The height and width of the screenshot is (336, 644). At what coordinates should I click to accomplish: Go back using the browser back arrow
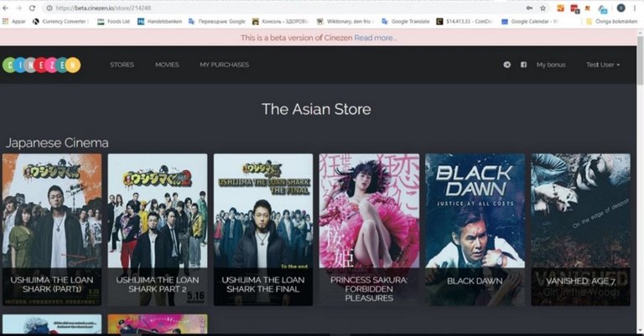(5, 8)
